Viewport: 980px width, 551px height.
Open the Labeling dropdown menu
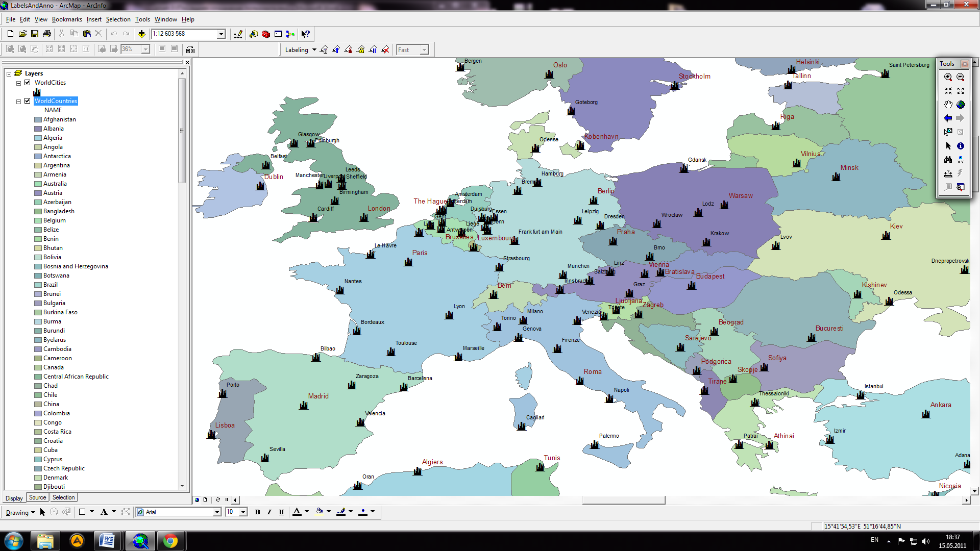(301, 49)
